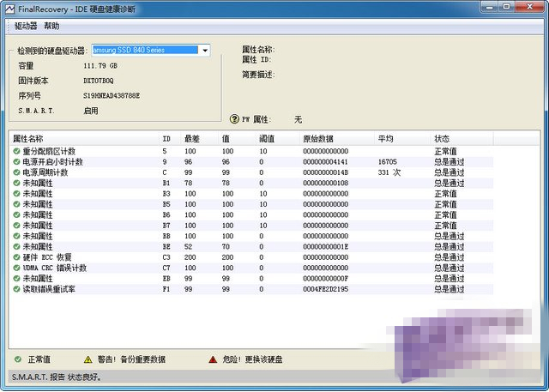Click the yellow warning triangle legend icon
Image resolution: width=549 pixels, height=392 pixels.
click(87, 359)
